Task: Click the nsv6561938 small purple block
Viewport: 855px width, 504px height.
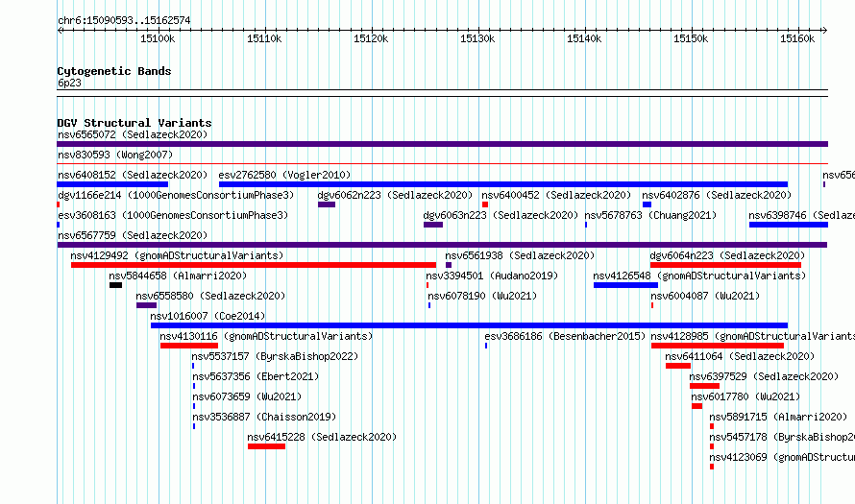Action: pos(449,265)
